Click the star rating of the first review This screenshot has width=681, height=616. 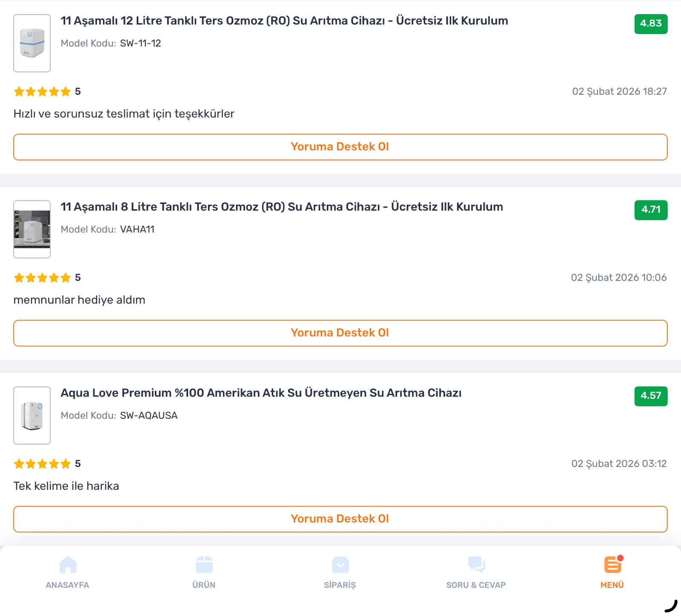coord(42,92)
